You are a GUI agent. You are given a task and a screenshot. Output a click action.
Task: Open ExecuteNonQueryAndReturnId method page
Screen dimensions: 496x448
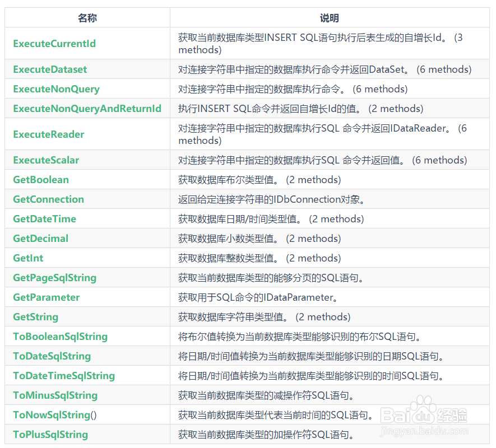coord(87,109)
